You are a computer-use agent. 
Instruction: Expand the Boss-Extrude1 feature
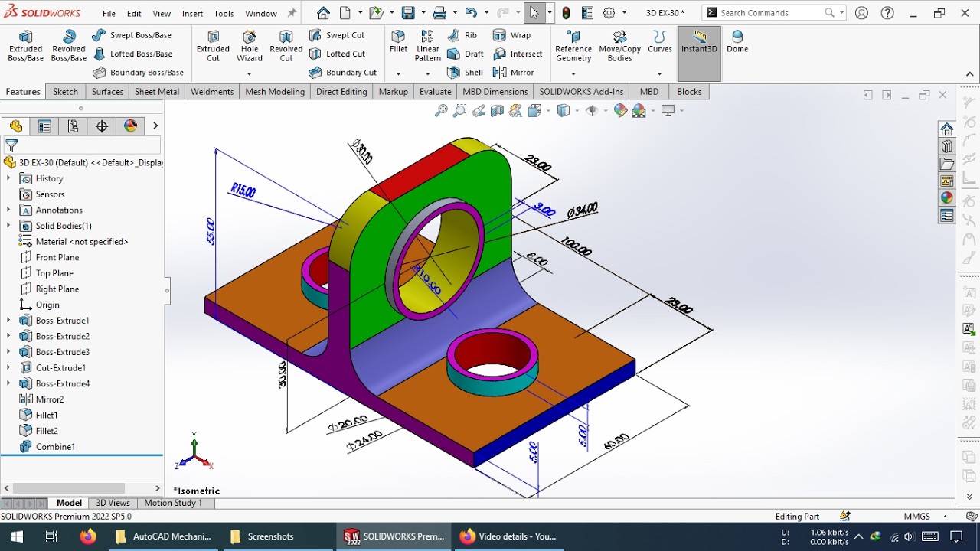[8, 321]
